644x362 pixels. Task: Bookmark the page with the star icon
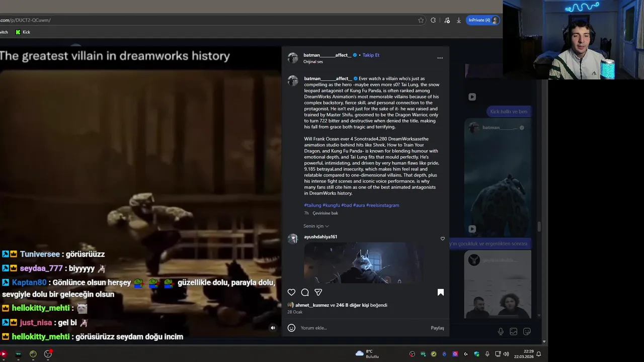[x=421, y=20]
